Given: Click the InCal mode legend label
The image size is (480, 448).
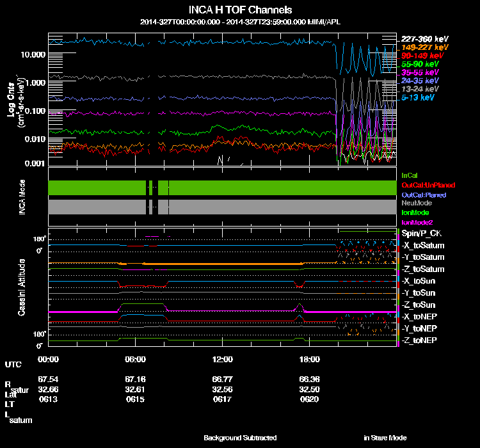Looking at the screenshot, I should point(409,175).
